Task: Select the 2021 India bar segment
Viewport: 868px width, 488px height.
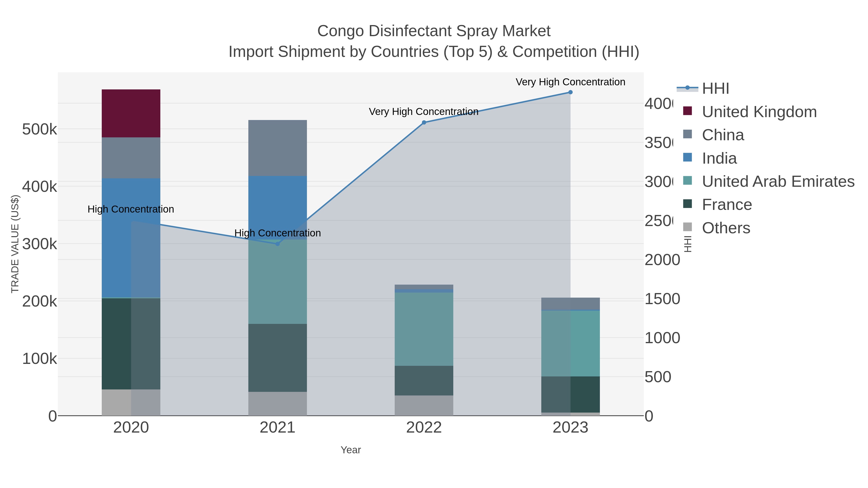Action: (278, 208)
